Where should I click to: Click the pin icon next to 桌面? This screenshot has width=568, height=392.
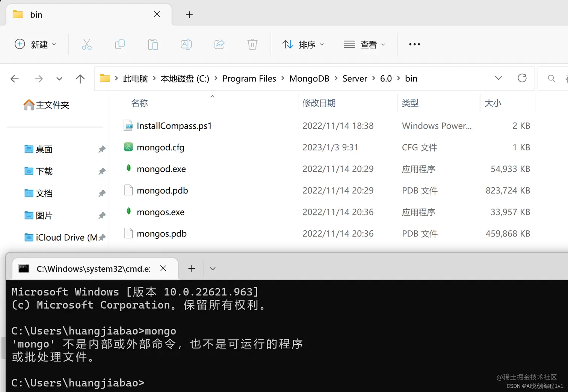click(102, 149)
